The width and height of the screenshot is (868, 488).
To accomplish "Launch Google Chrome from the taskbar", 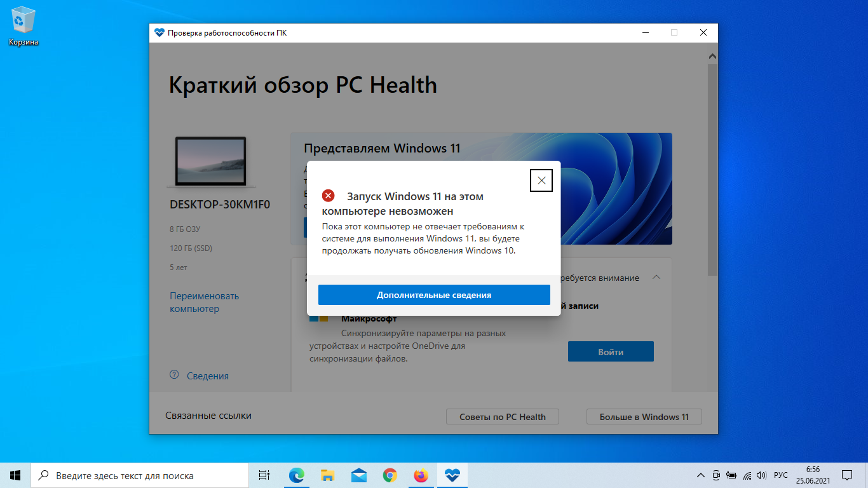I will (x=390, y=475).
